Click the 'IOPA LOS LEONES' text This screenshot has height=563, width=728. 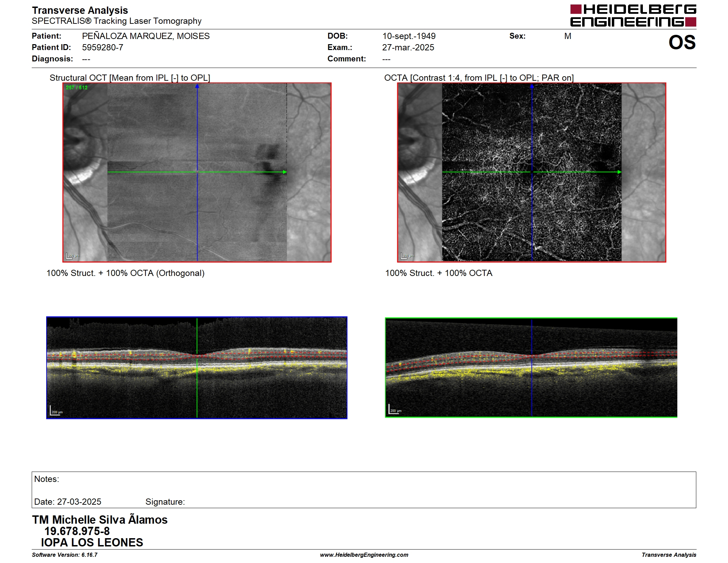pos(92,542)
